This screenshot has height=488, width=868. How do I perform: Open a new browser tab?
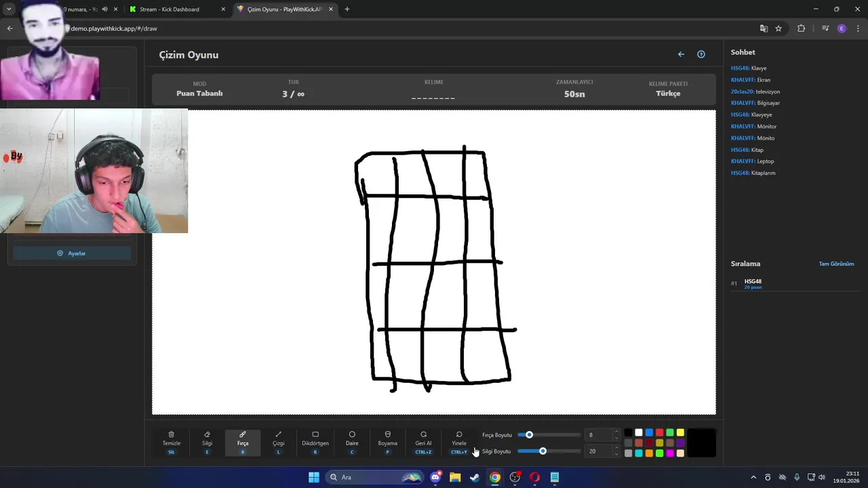(347, 9)
